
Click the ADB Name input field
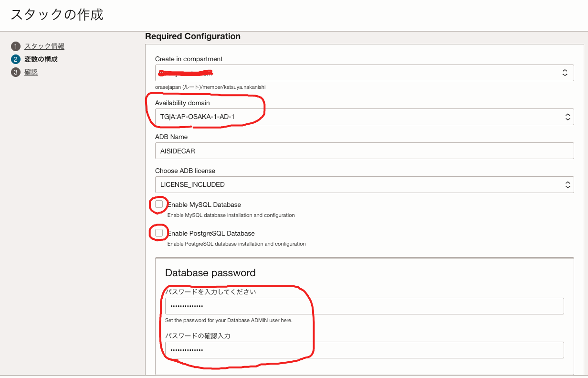coord(364,151)
